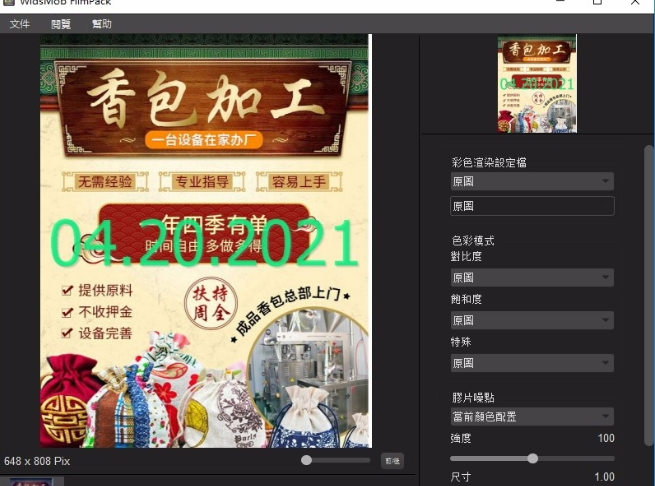Open the 膠片噪點 color configuration dropdown
Screen dimensions: 655x486
click(x=531, y=416)
